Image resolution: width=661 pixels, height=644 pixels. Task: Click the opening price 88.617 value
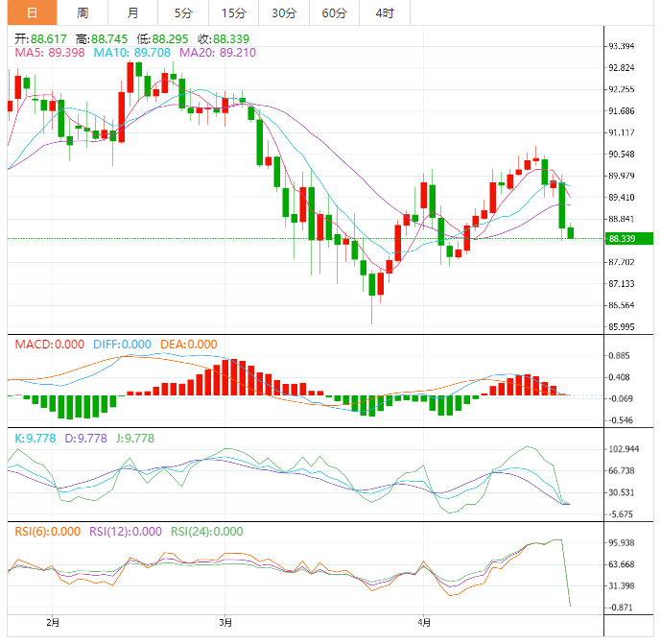coord(49,39)
